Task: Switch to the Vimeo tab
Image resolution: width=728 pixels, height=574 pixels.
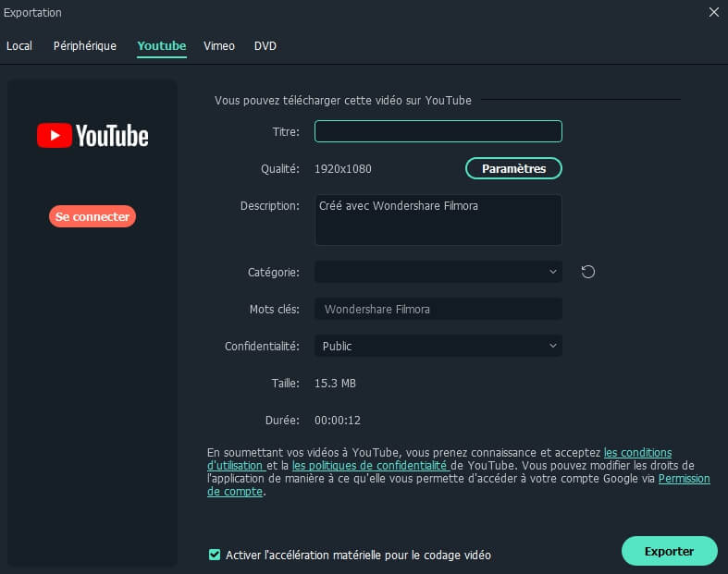Action: (x=219, y=46)
